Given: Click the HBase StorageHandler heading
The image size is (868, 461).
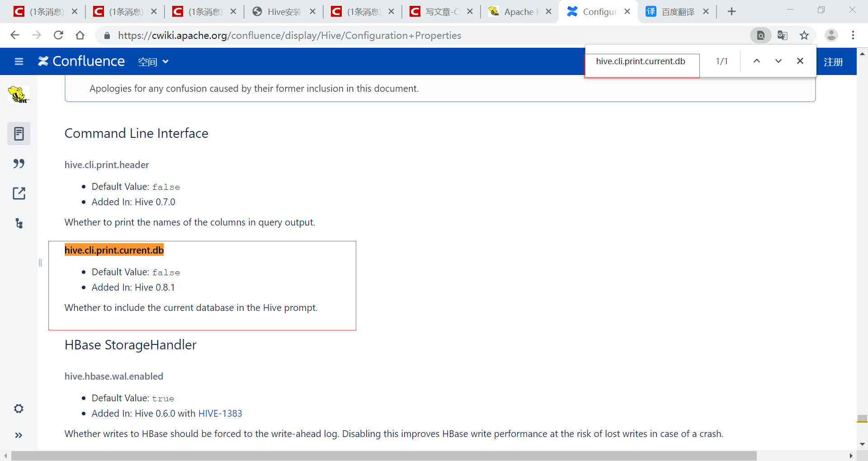Looking at the screenshot, I should (131, 345).
